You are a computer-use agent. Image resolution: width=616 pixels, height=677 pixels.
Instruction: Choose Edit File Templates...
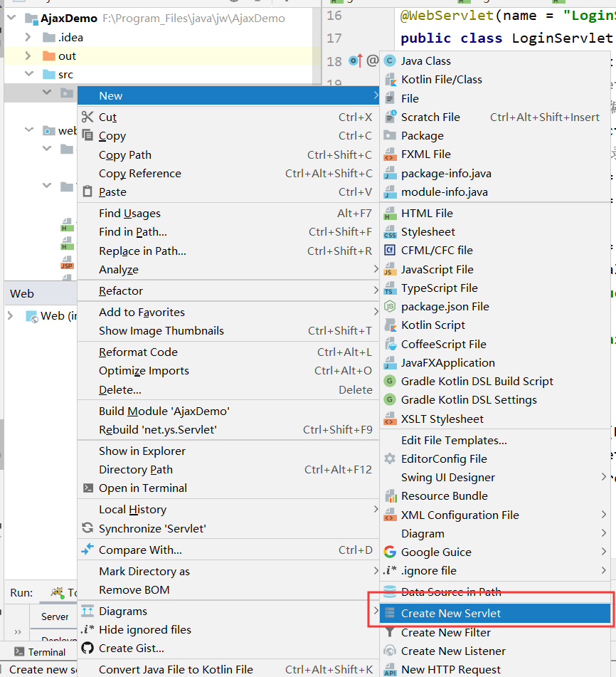[x=495, y=440]
